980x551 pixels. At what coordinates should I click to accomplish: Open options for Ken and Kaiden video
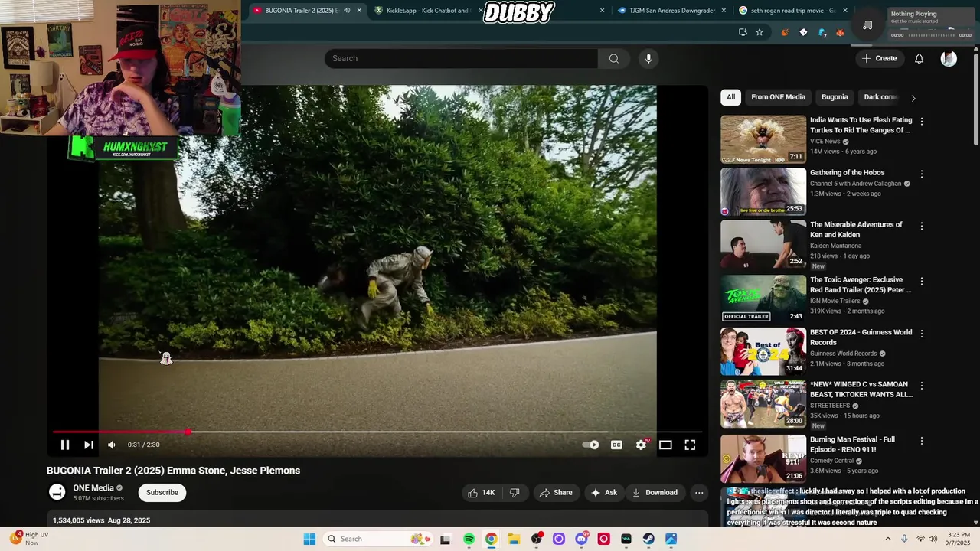[x=922, y=226]
